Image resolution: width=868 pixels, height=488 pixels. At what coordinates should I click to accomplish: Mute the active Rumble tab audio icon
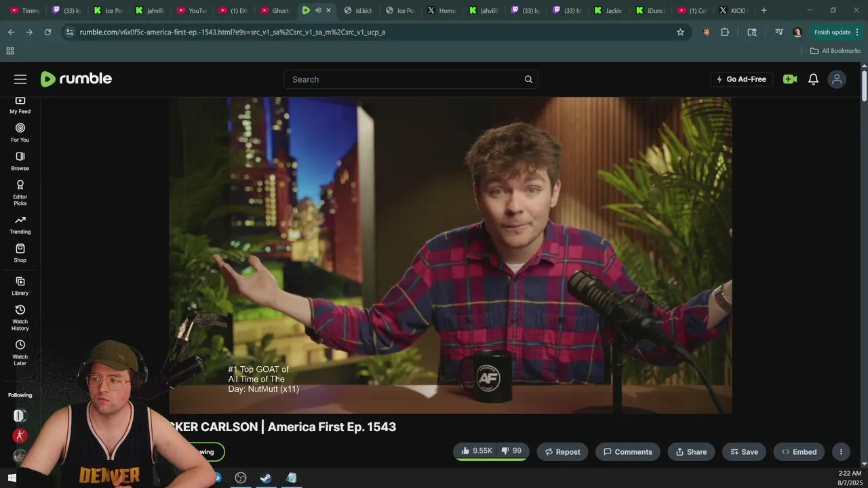click(318, 10)
